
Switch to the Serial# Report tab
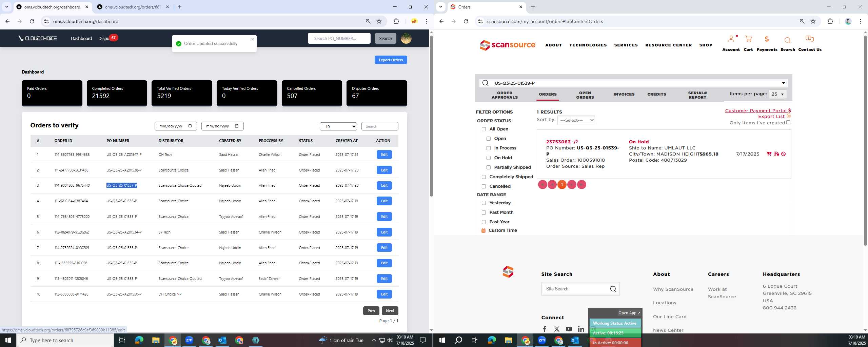pyautogui.click(x=697, y=95)
